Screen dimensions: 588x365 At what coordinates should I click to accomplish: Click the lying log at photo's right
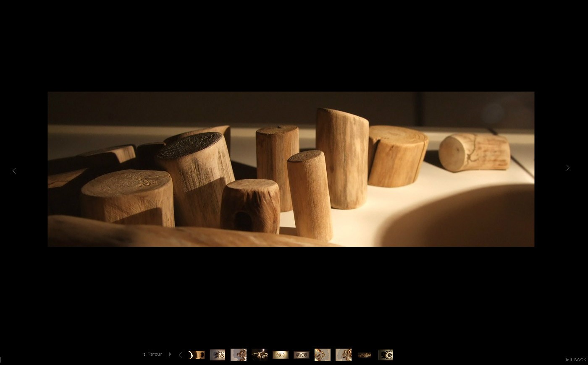click(475, 152)
